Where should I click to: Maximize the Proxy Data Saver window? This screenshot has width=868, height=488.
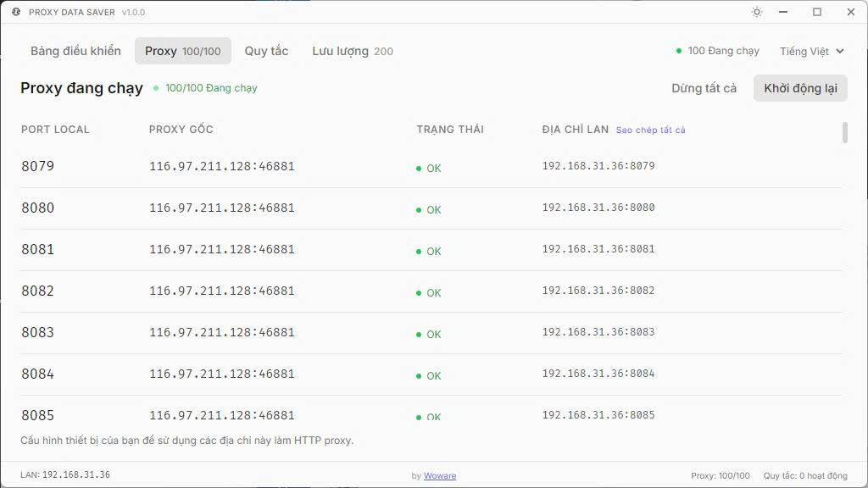pos(817,12)
